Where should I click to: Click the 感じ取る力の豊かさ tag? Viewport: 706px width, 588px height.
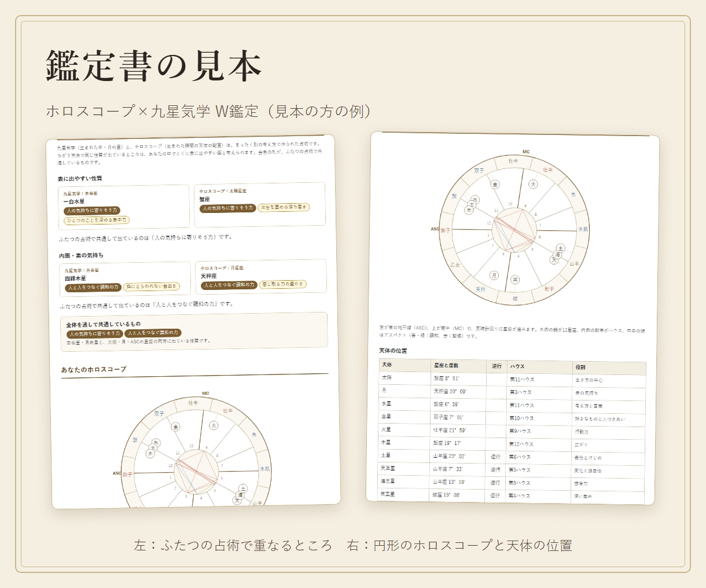point(283,284)
